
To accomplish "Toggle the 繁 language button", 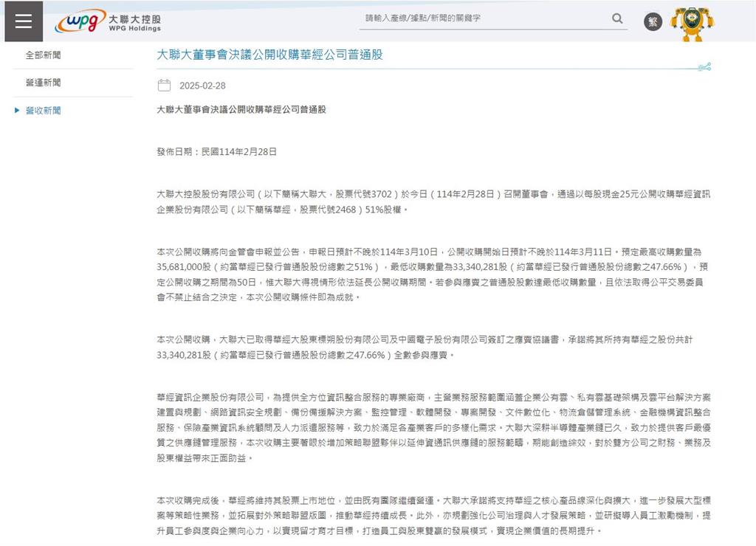I will click(653, 21).
